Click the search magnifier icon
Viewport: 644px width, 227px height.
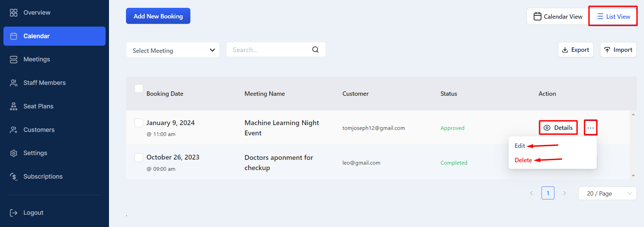click(315, 50)
